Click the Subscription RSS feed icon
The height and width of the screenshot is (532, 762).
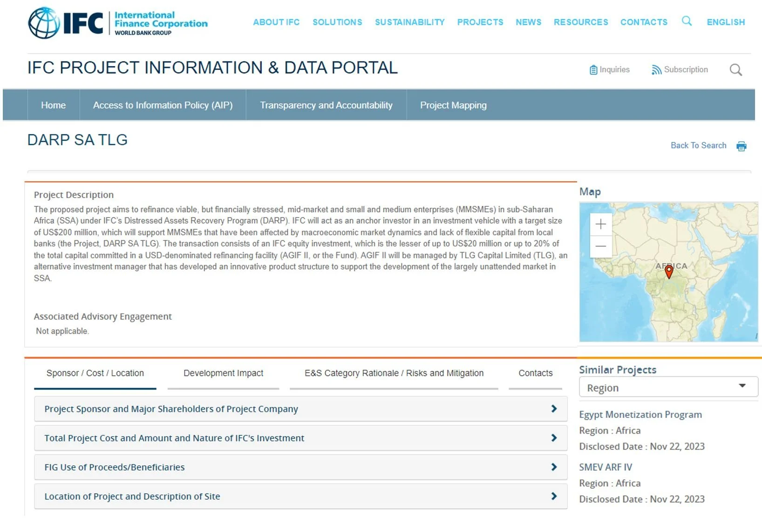click(x=656, y=70)
